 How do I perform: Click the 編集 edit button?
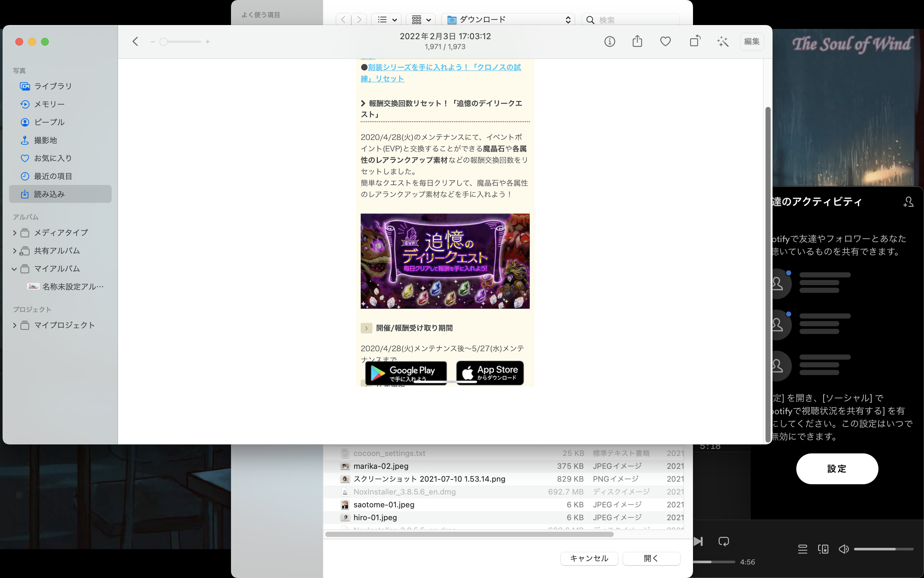pyautogui.click(x=751, y=41)
